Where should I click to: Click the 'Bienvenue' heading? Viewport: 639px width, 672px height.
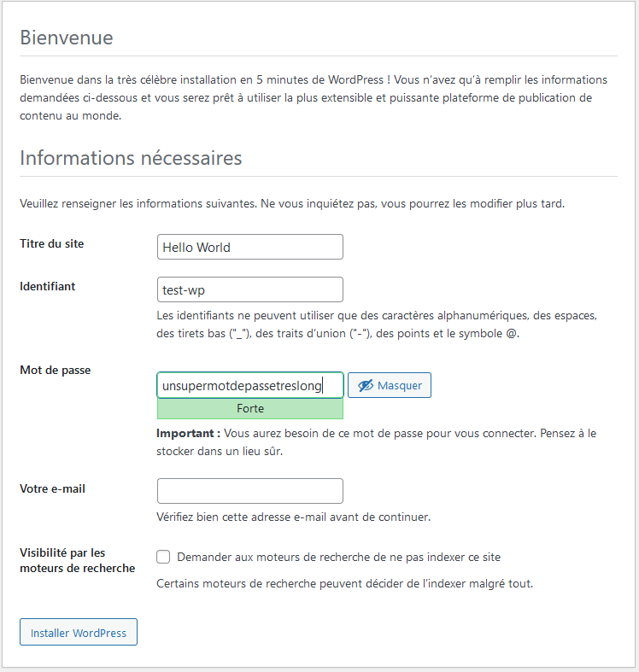point(67,38)
